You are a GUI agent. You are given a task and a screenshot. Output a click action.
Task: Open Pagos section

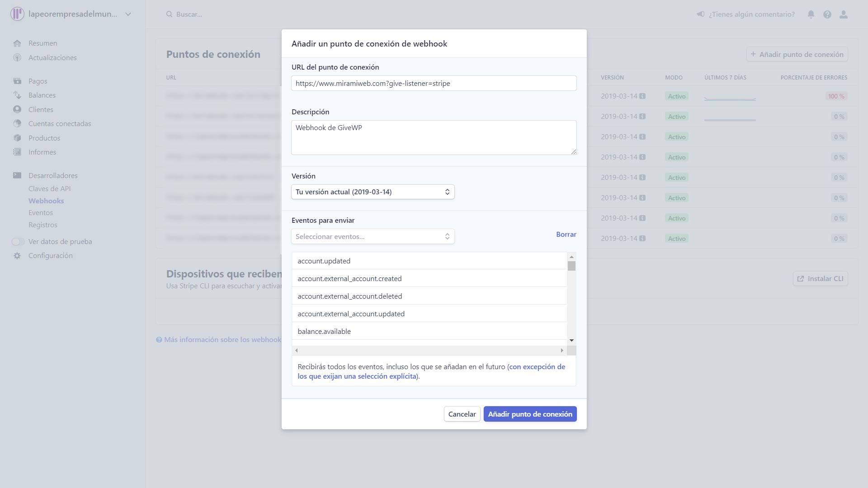click(x=38, y=81)
